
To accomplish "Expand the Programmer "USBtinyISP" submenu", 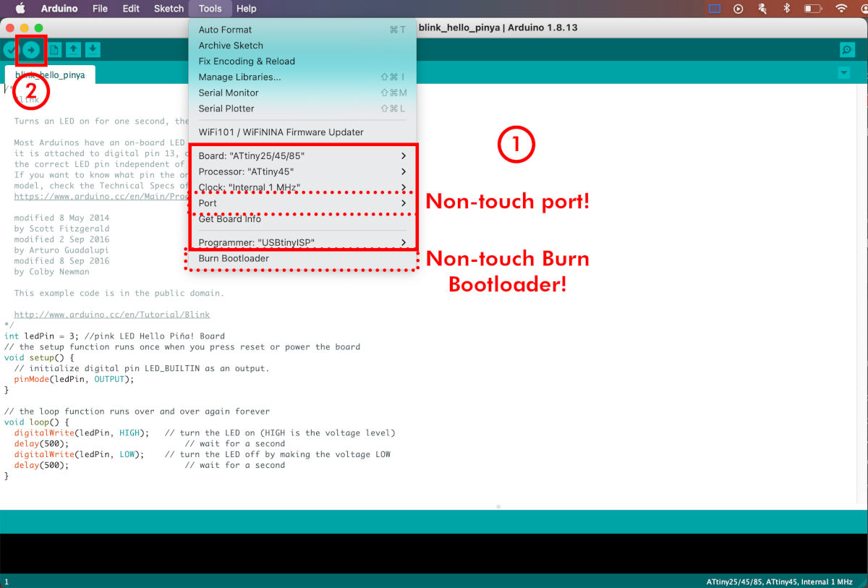I will (302, 242).
